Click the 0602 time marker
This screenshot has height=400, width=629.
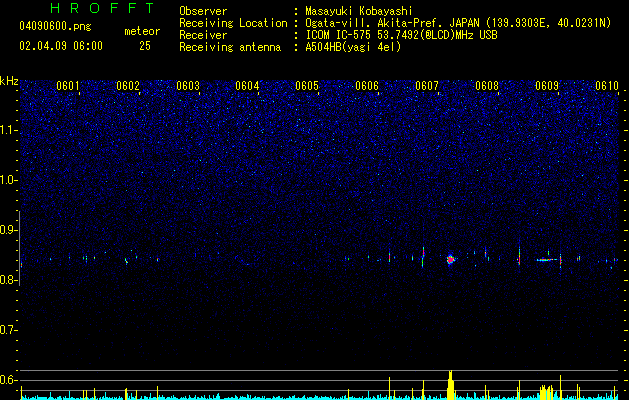(x=128, y=86)
